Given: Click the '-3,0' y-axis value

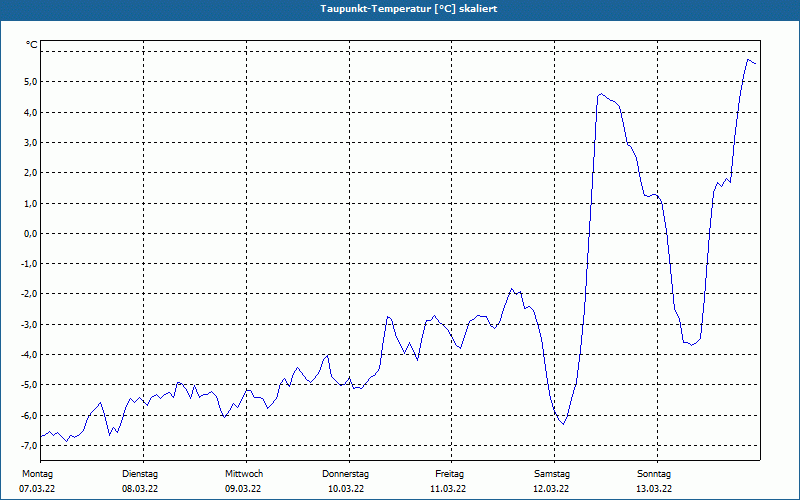Looking at the screenshot, I should tap(29, 324).
